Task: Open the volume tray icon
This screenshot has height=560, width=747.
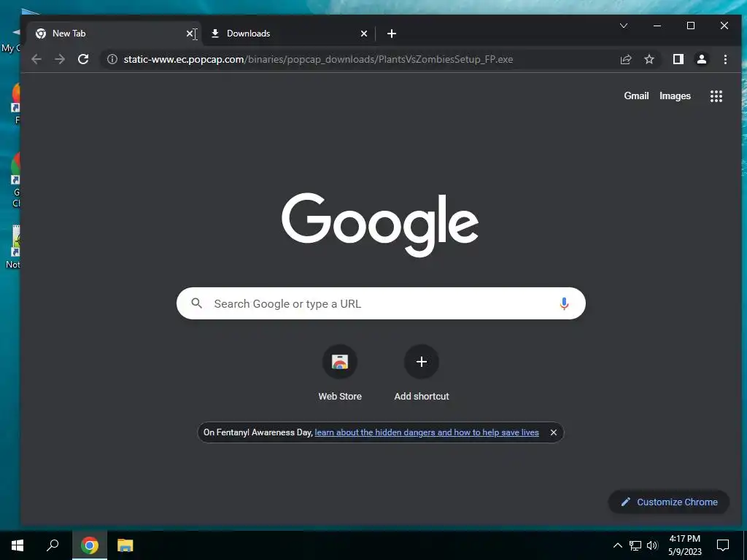Action: [x=652, y=545]
